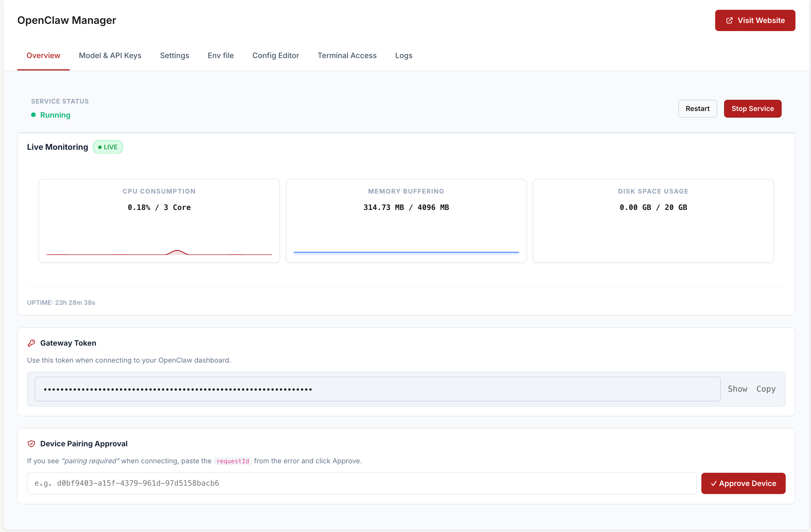The height and width of the screenshot is (532, 811).
Task: Click the Visit Website button
Action: click(755, 20)
